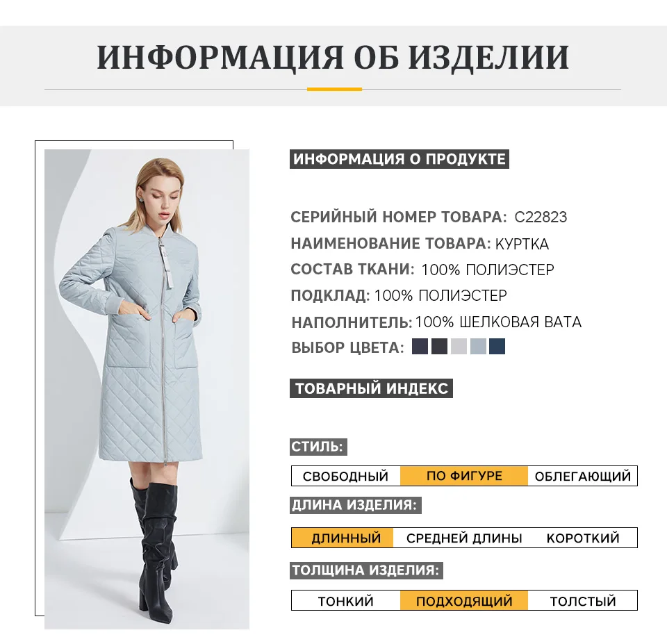
Task: Select the first dark navy color swatch
Action: click(x=420, y=347)
